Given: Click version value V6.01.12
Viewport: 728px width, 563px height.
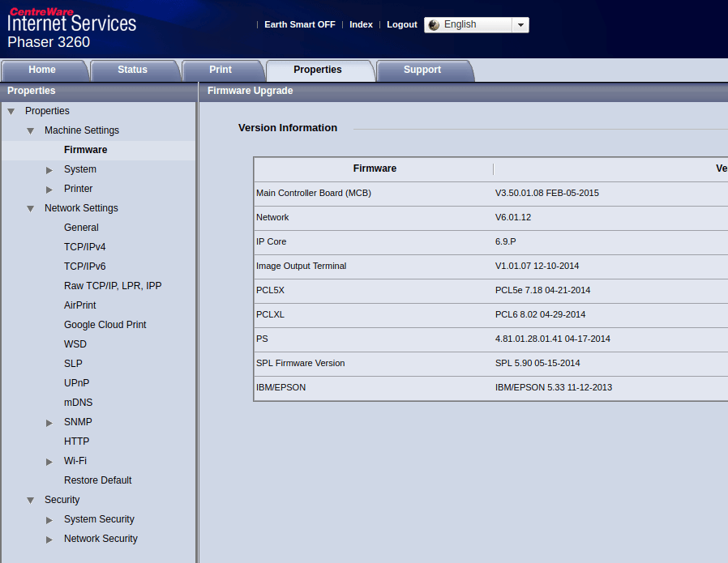Looking at the screenshot, I should coord(513,217).
